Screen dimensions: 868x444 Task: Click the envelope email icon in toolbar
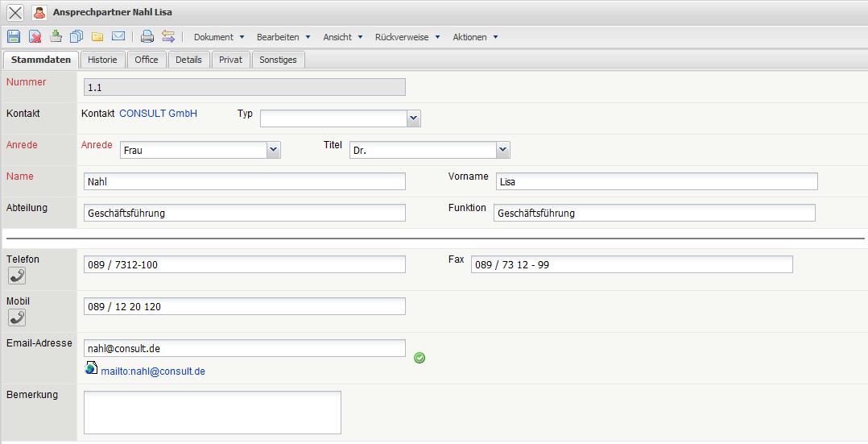(x=118, y=36)
